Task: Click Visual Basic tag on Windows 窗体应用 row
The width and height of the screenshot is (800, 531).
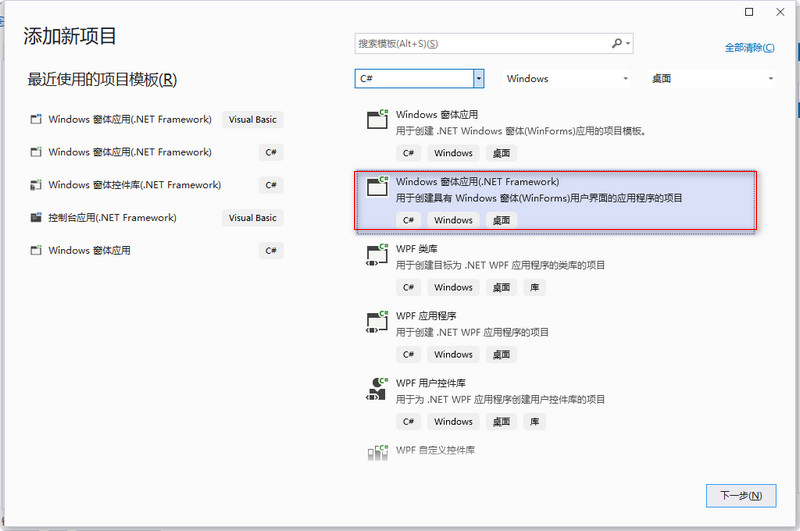Action: click(253, 119)
